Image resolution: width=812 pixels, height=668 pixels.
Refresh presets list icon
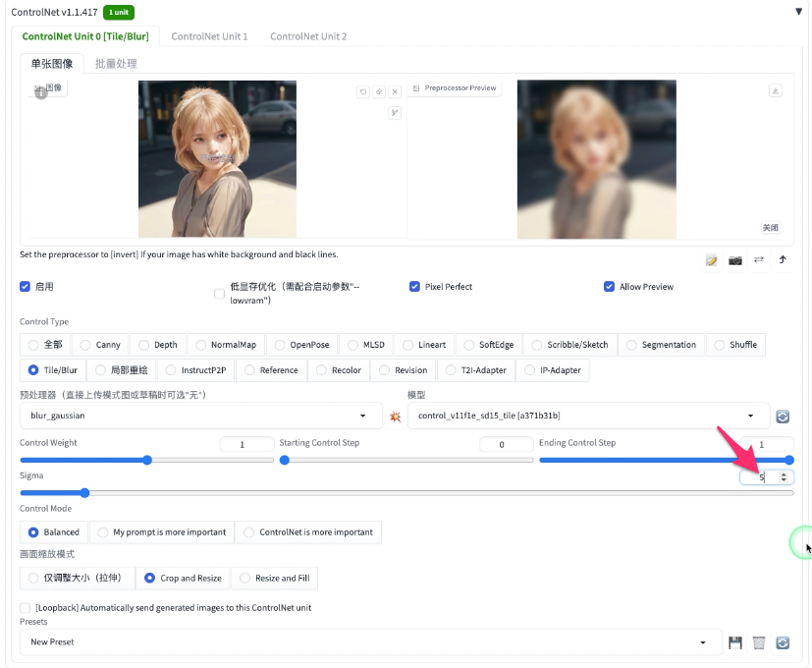783,642
